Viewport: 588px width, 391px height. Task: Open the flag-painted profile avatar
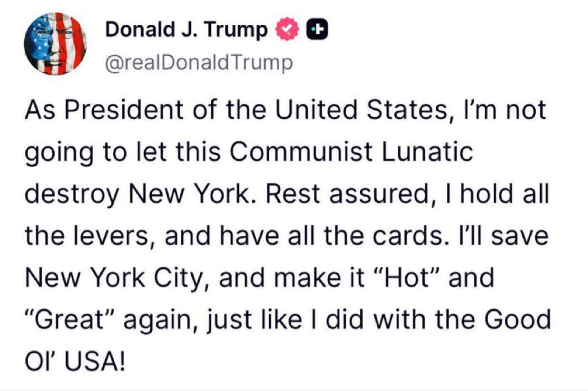(x=55, y=44)
